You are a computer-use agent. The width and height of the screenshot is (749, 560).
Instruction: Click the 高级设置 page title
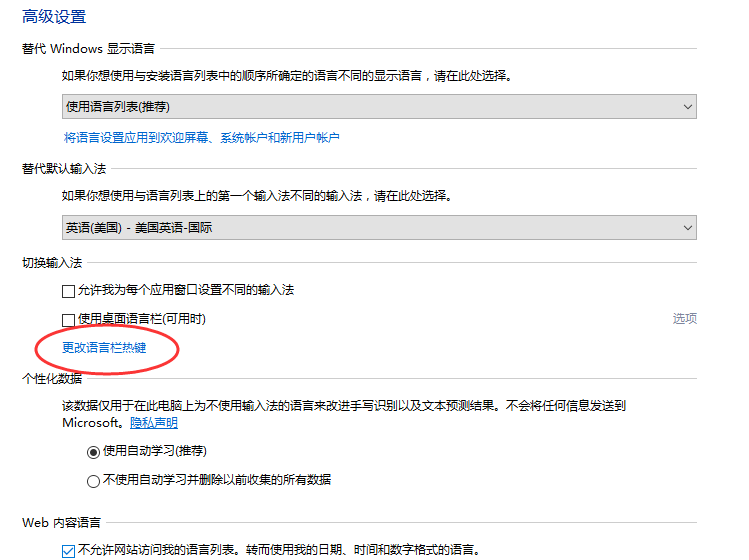click(54, 17)
